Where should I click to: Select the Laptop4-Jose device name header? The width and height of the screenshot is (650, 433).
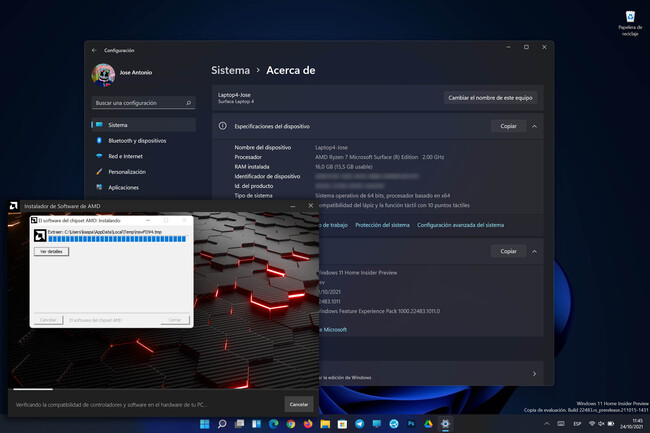click(x=234, y=95)
